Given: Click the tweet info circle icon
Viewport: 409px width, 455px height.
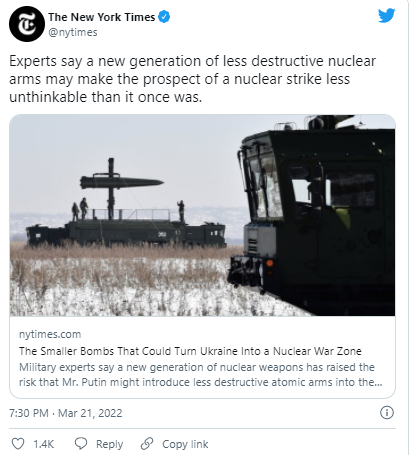Looking at the screenshot, I should point(387,413).
